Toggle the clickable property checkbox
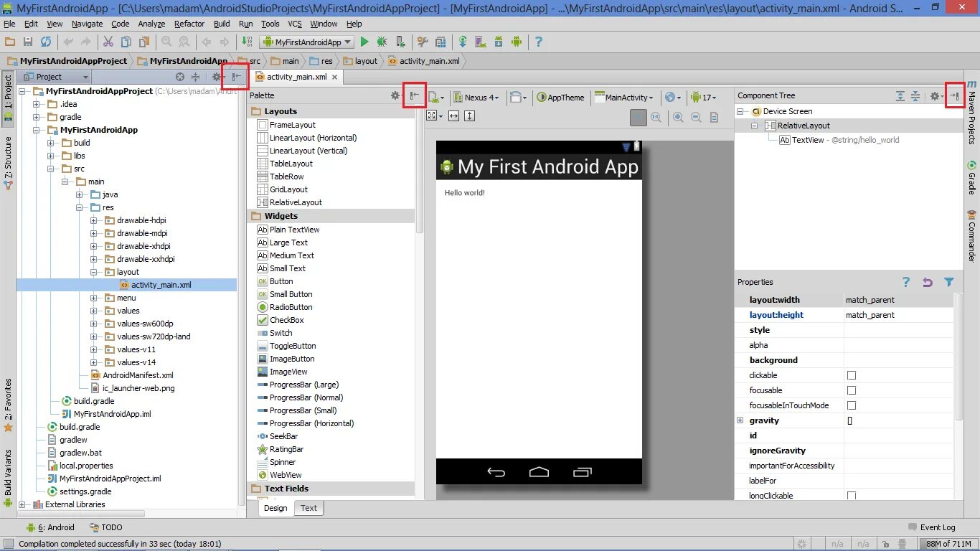This screenshot has width=980, height=551. pos(852,375)
